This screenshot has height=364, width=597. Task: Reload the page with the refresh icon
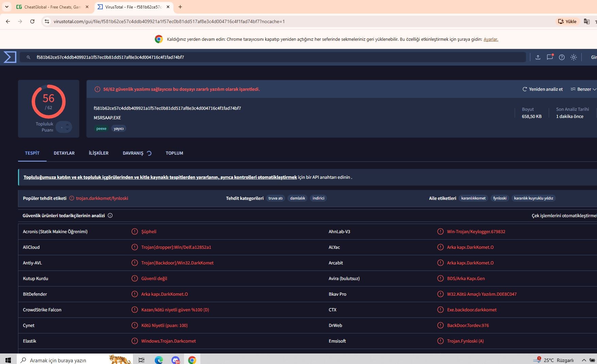pyautogui.click(x=32, y=21)
